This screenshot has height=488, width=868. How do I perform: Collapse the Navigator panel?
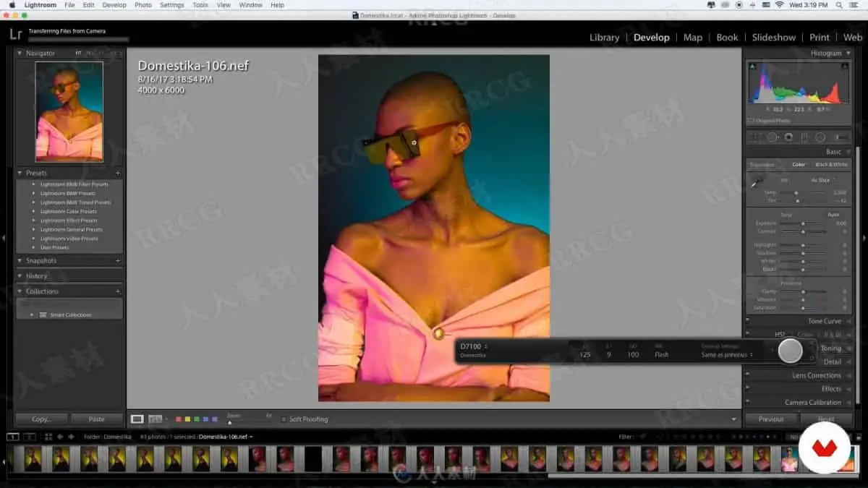(20, 53)
